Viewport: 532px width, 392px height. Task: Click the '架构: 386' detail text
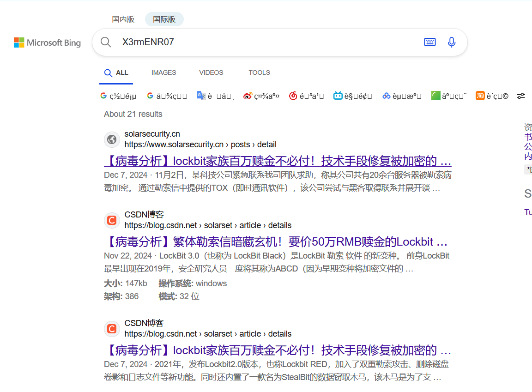coord(121,296)
